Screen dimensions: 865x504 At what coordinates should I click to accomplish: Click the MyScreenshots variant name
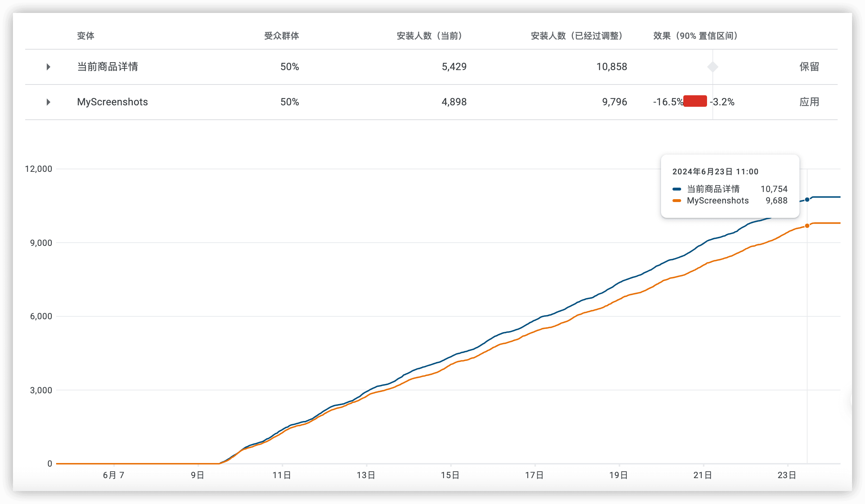112,102
